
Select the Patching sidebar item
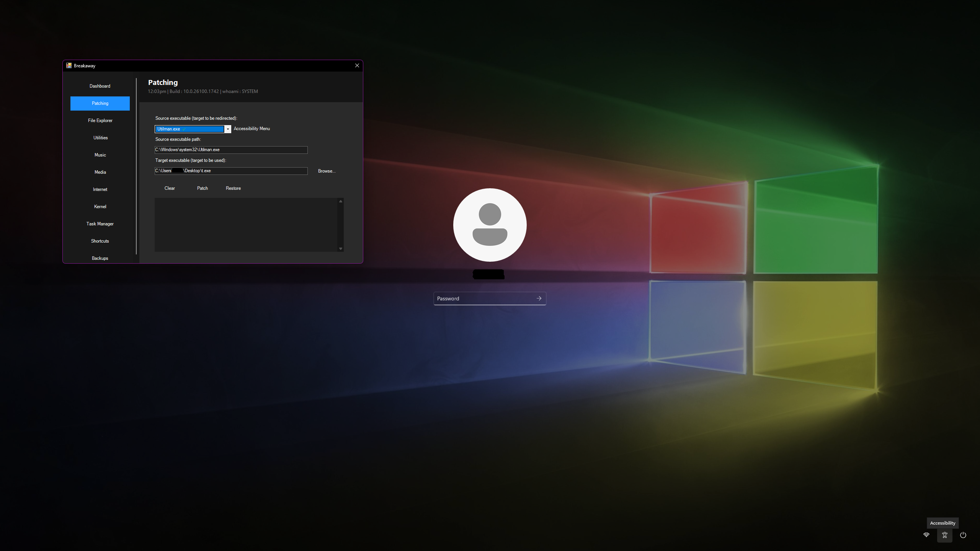coord(100,103)
